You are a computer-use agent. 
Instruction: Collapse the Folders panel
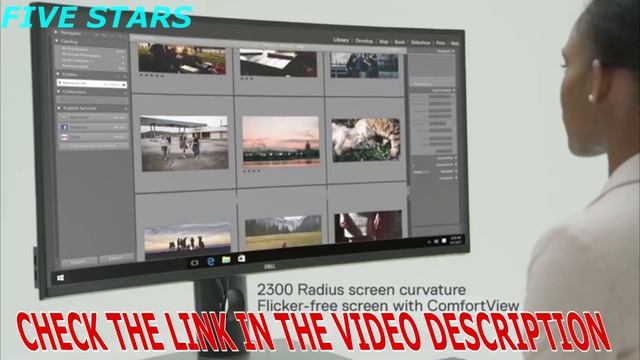click(x=58, y=74)
